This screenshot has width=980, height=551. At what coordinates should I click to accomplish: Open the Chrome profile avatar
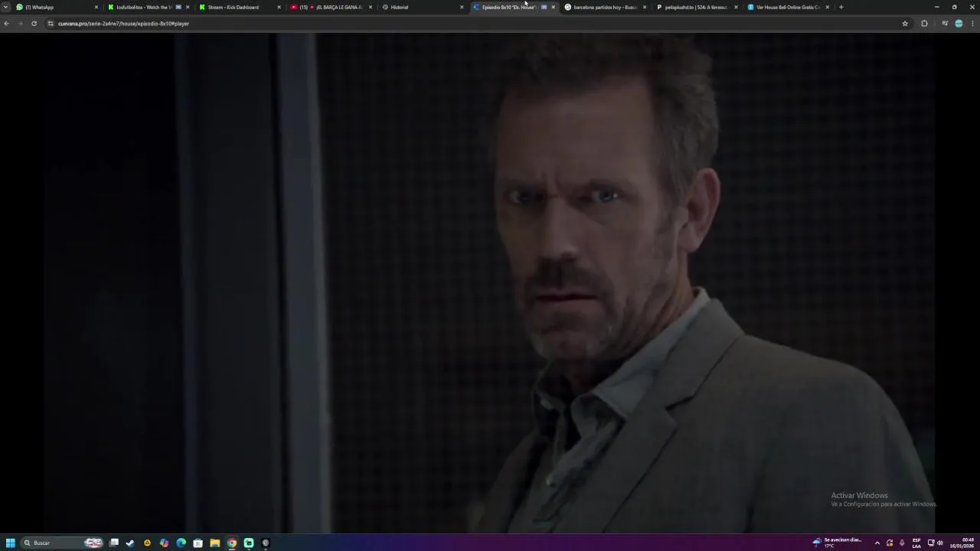959,24
